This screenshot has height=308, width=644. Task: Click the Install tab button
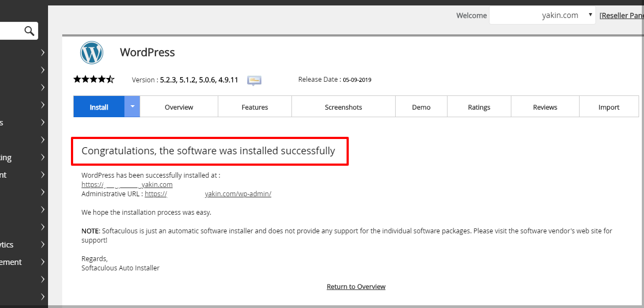(99, 107)
